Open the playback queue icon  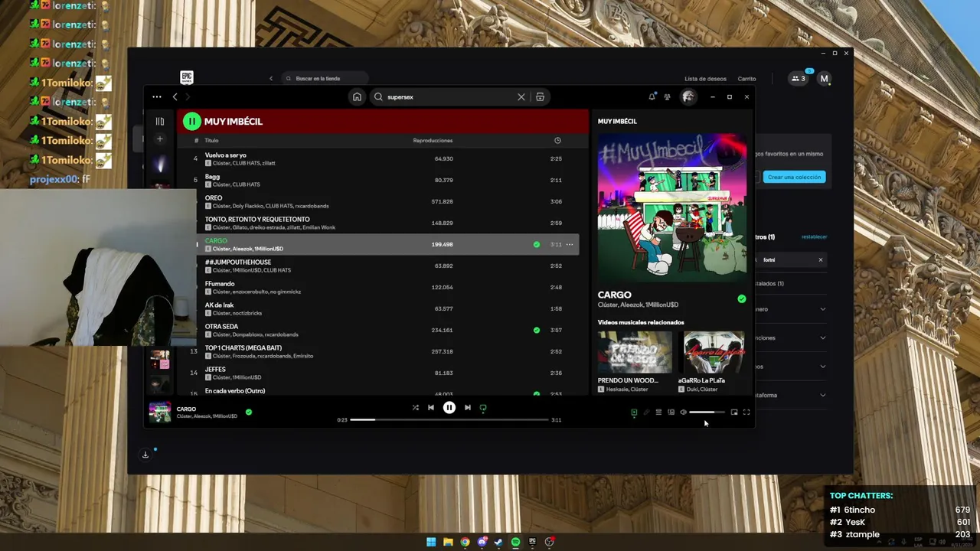[x=658, y=412]
